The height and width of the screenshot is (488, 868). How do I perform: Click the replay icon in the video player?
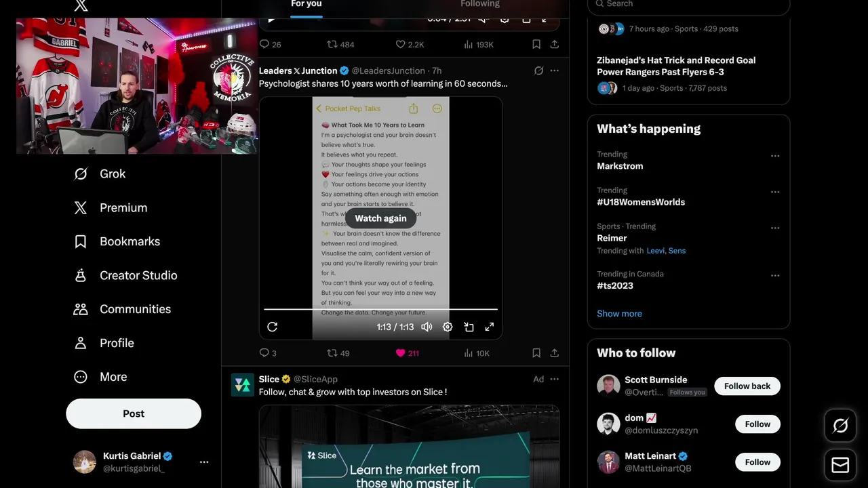click(x=272, y=327)
